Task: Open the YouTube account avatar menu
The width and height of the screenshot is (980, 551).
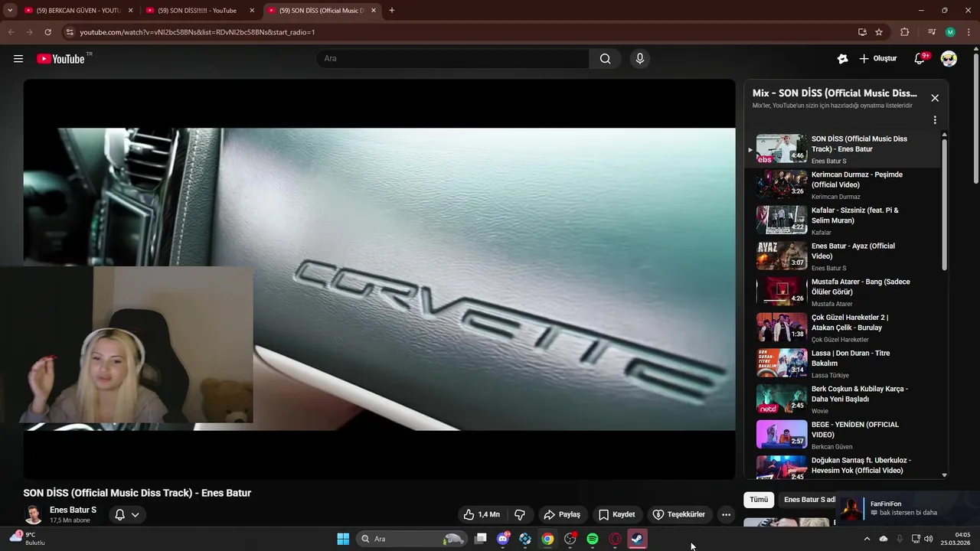Action: tap(949, 59)
